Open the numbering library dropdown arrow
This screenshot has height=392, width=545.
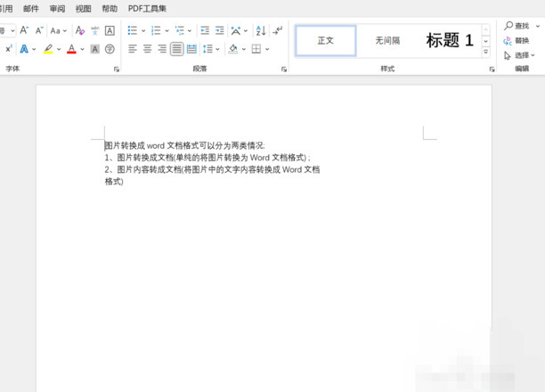(x=167, y=30)
